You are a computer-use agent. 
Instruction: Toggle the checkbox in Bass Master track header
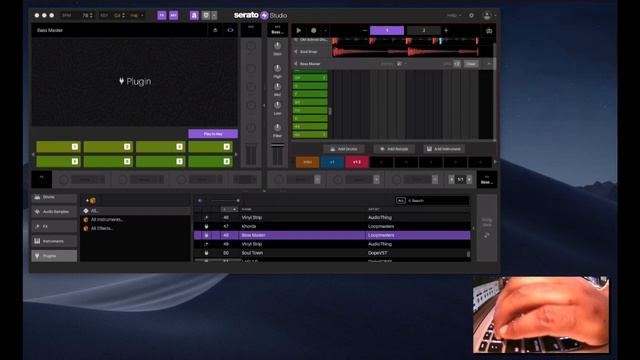pos(399,64)
